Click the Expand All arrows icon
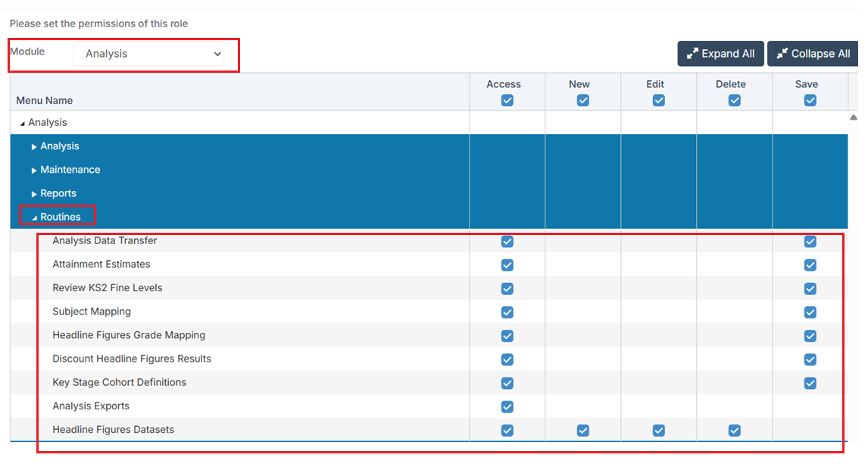 (x=692, y=54)
